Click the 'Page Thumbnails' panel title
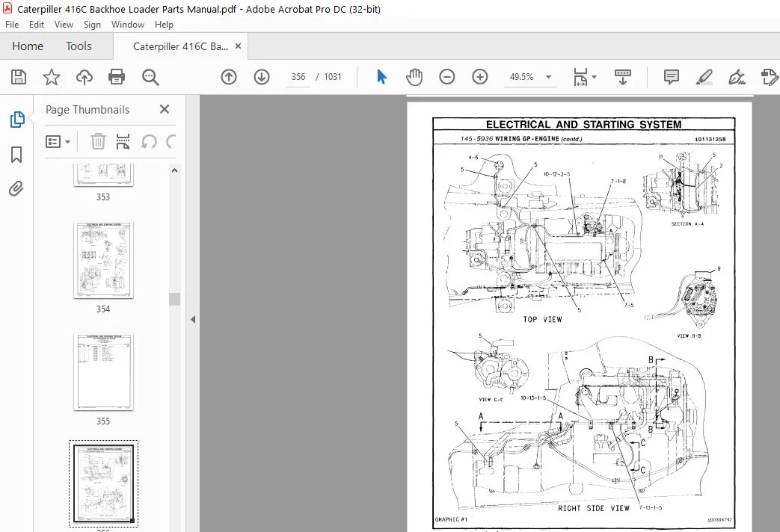The image size is (780, 532). (x=87, y=110)
